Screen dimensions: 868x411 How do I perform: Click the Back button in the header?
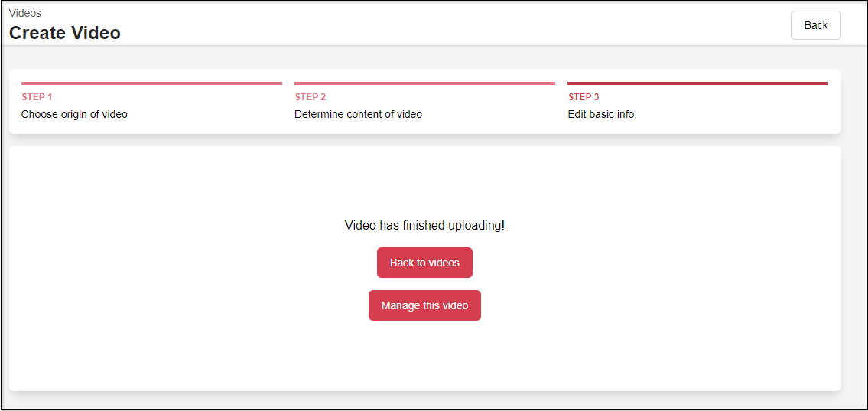click(815, 25)
